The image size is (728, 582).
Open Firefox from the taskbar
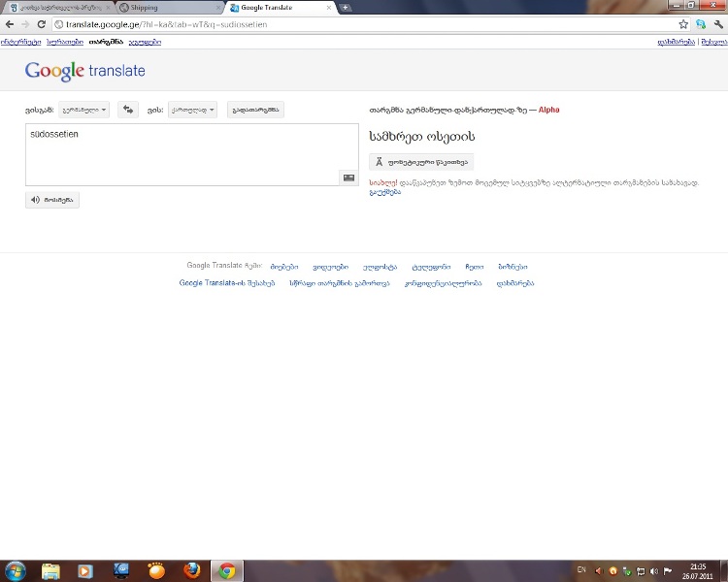coord(192,571)
